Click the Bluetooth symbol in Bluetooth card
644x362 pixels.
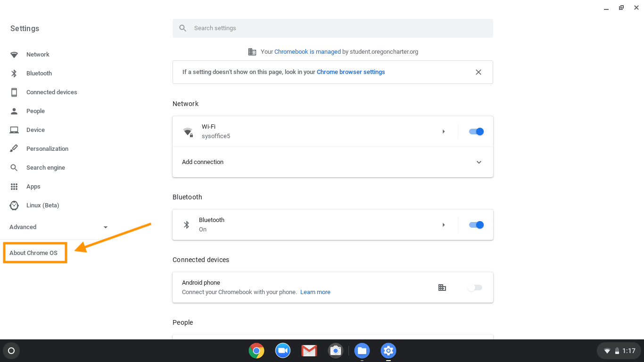coord(186,225)
